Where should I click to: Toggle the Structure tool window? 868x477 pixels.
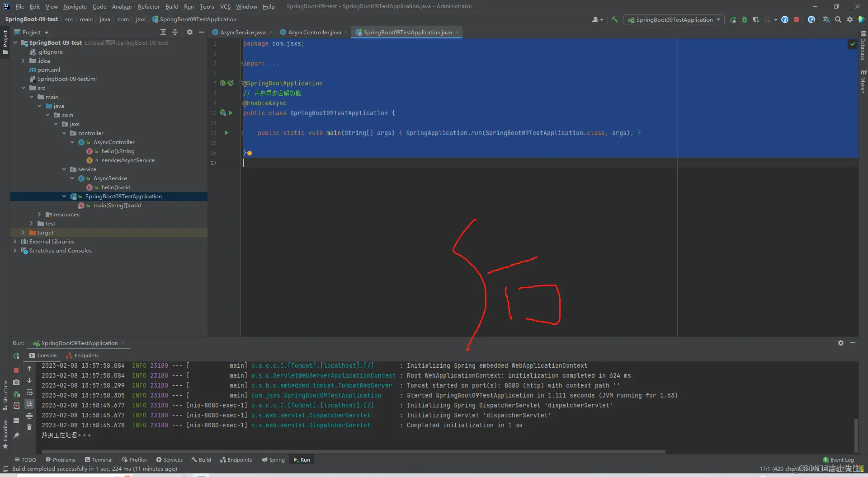point(5,395)
